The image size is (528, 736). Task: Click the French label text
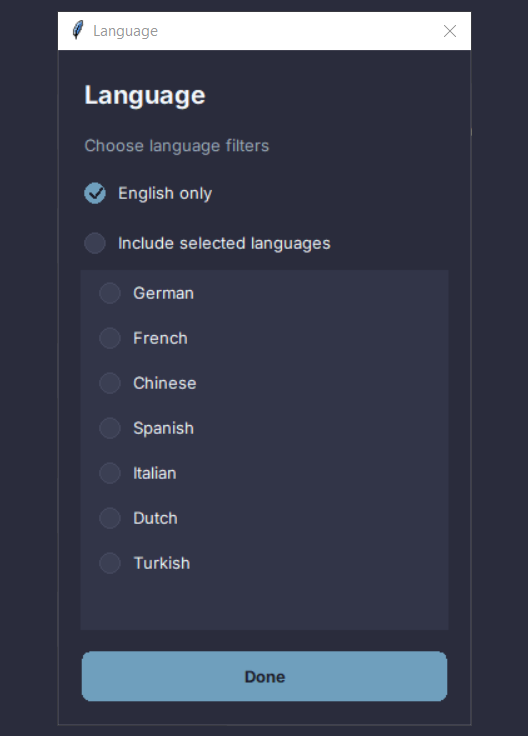click(161, 338)
